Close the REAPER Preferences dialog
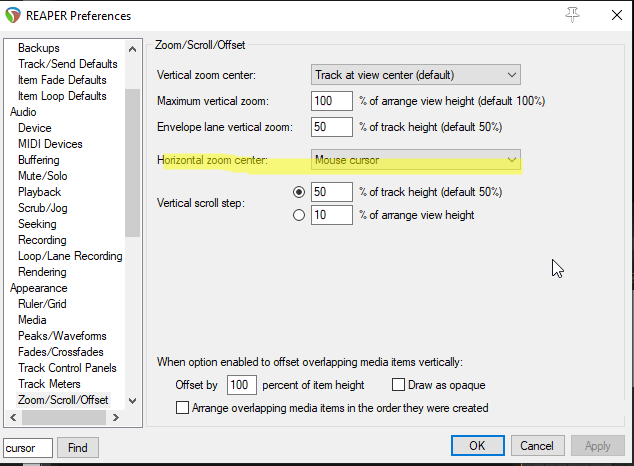This screenshot has height=466, width=634. tap(617, 15)
